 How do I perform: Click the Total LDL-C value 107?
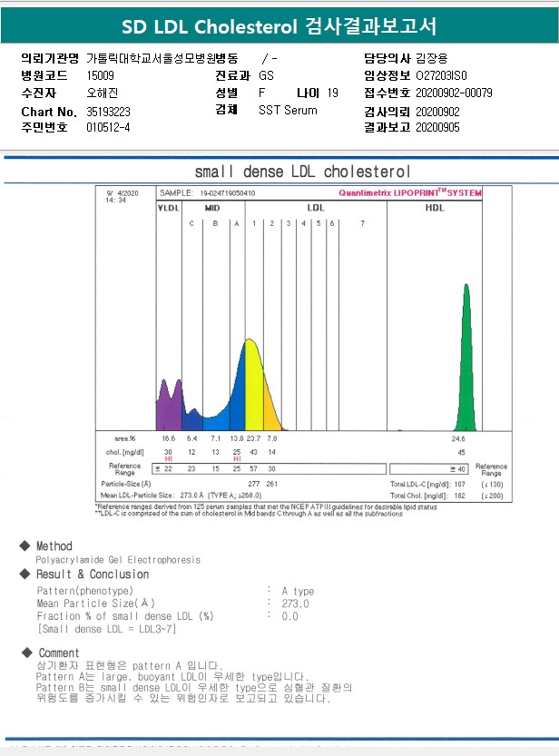tap(460, 484)
